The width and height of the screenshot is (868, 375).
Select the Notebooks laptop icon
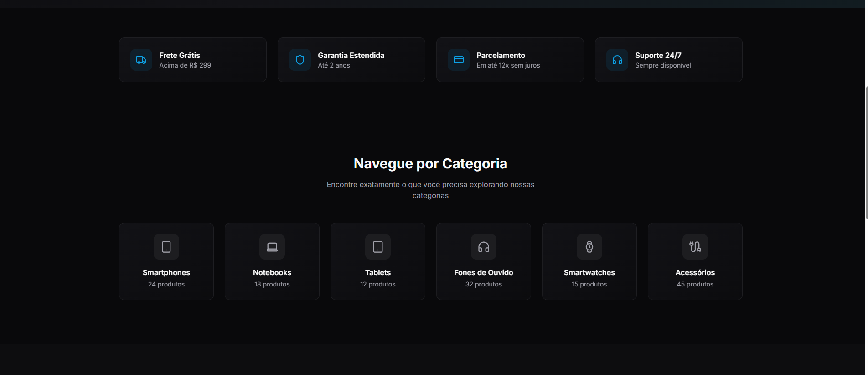pos(272,247)
